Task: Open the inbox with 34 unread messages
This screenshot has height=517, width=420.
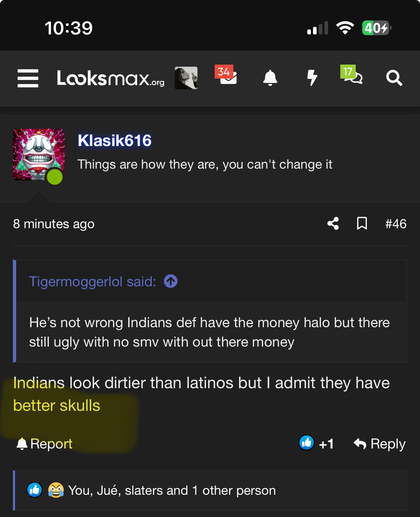Action: [227, 75]
